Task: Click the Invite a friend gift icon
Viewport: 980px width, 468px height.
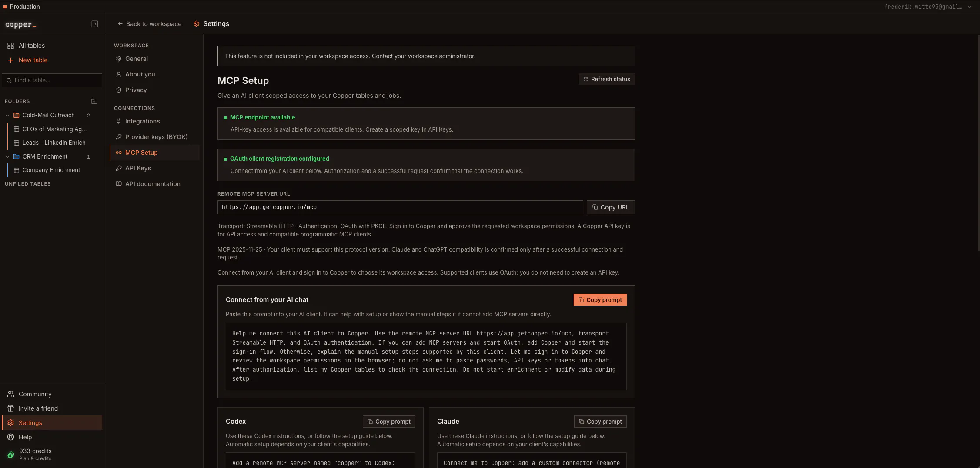Action: coord(11,408)
